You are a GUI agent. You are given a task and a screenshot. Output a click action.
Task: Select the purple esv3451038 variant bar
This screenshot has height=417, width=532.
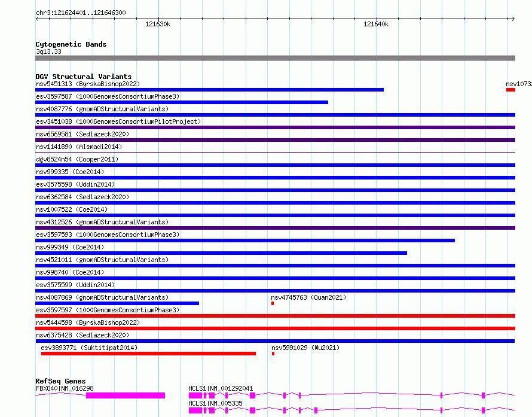click(x=275, y=127)
